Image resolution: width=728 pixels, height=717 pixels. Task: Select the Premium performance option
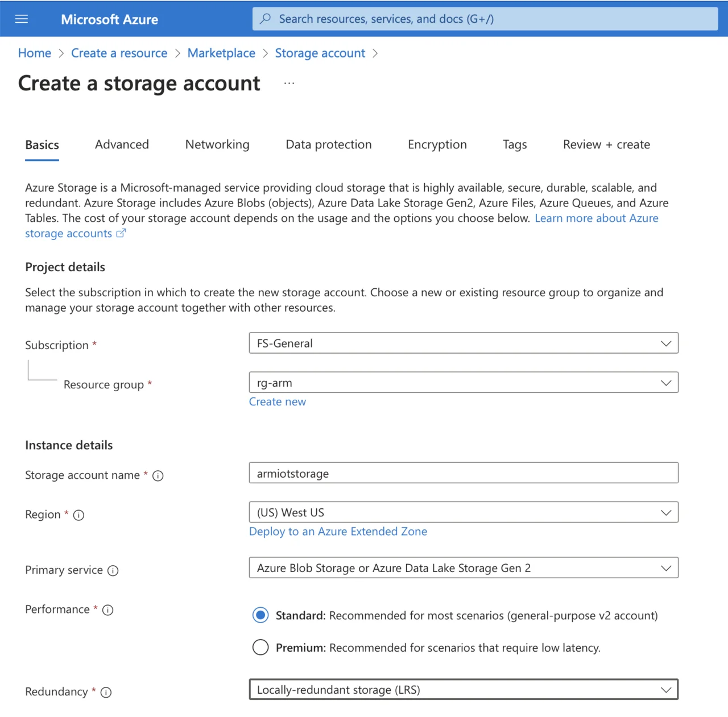point(260,648)
